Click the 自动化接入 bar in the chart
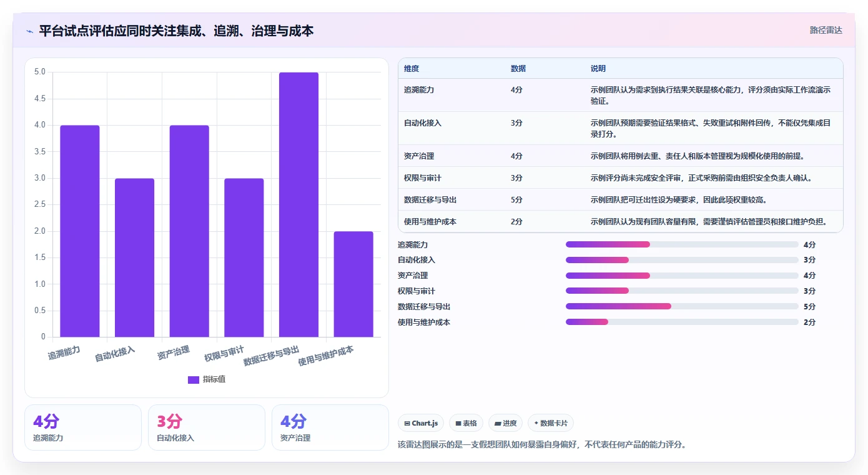The height and width of the screenshot is (475, 868). tap(134, 257)
